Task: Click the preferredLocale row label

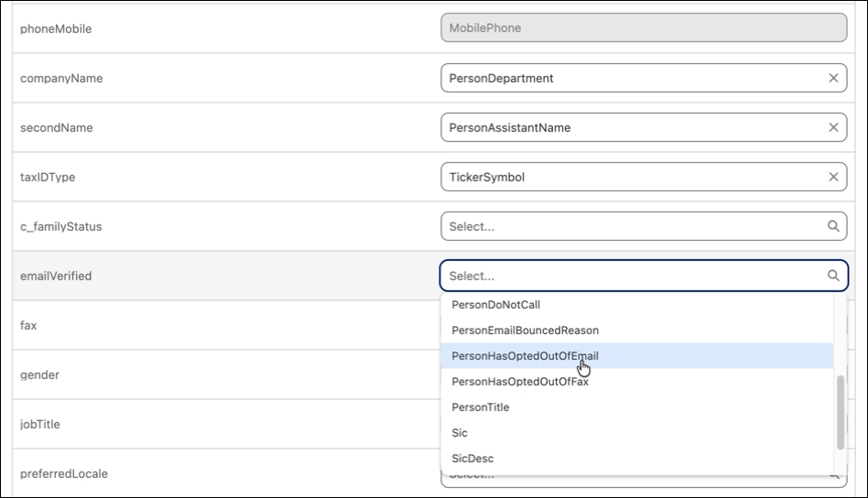Action: [x=64, y=473]
